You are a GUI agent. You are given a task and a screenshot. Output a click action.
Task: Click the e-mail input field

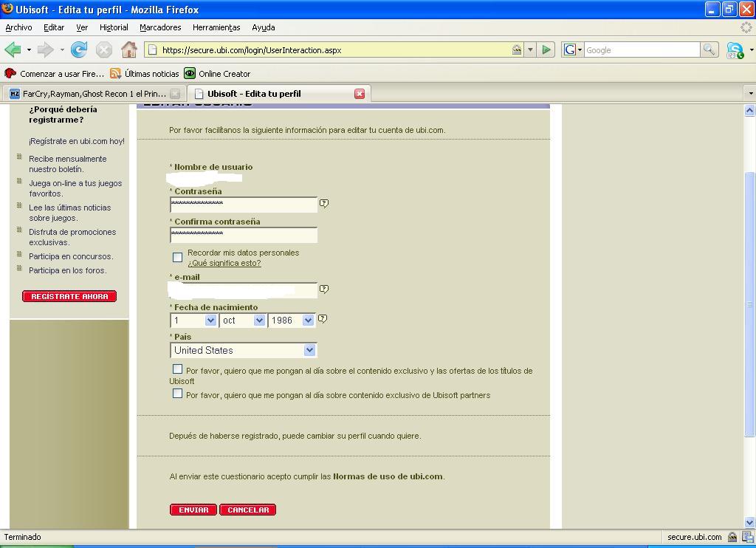[x=244, y=290]
